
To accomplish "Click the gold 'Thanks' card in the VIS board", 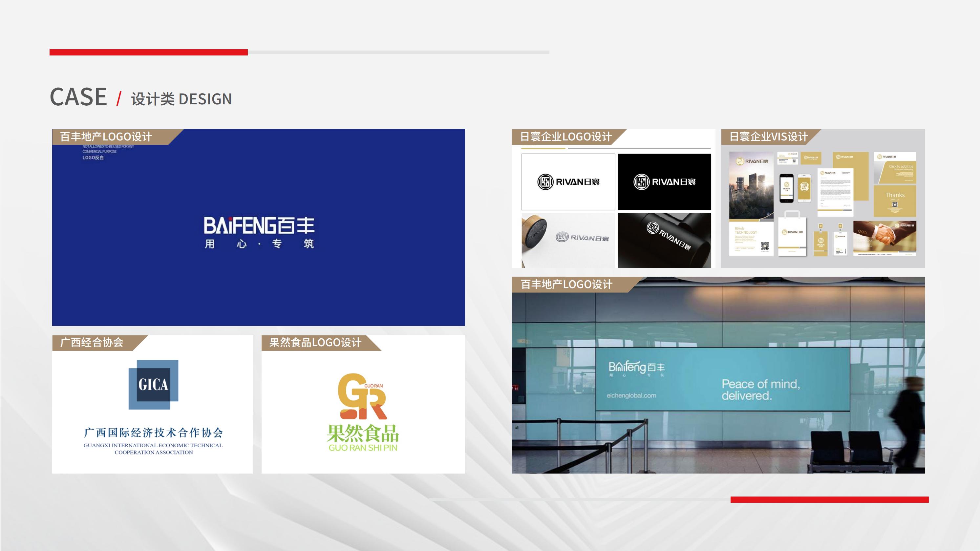I will (895, 201).
